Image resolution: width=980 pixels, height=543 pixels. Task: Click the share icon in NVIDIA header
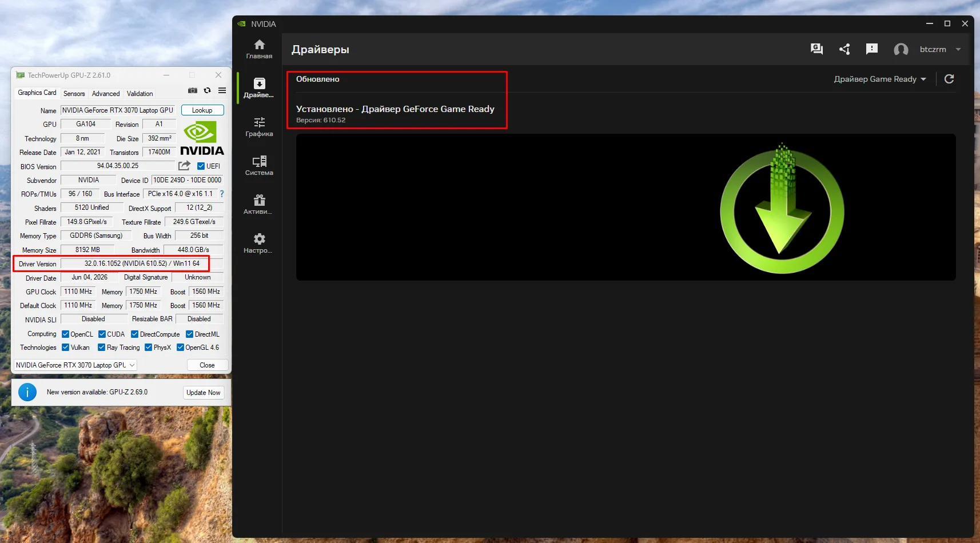tap(844, 49)
